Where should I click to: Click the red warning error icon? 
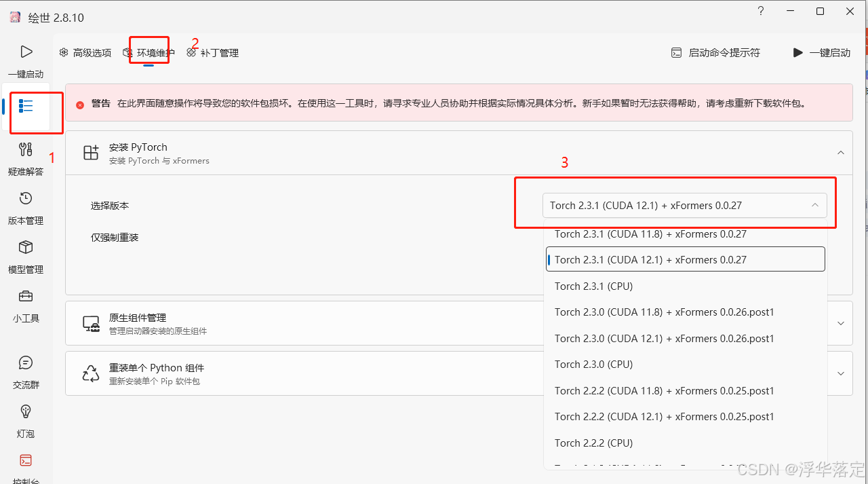[80, 105]
